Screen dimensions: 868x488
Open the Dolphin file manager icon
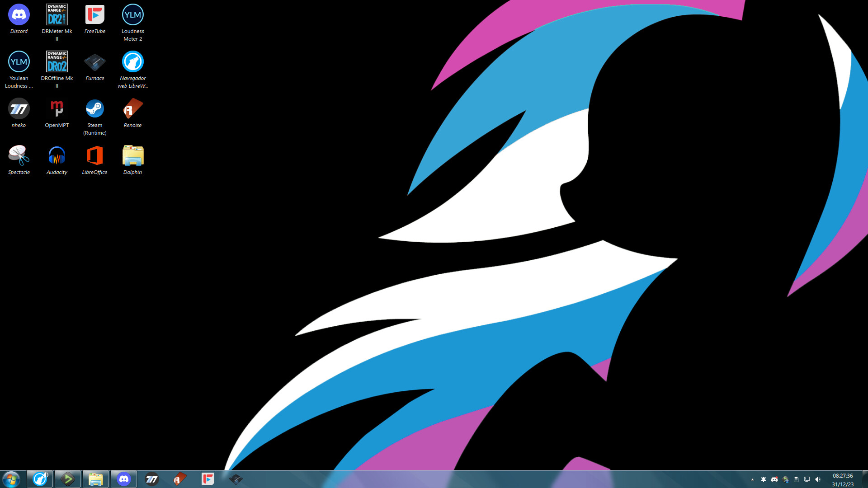click(x=133, y=156)
